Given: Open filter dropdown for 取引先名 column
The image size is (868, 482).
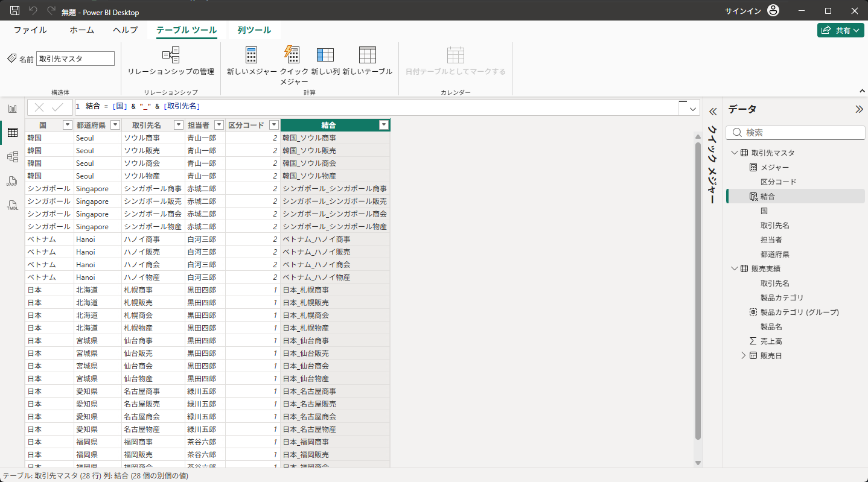Looking at the screenshot, I should [x=179, y=125].
